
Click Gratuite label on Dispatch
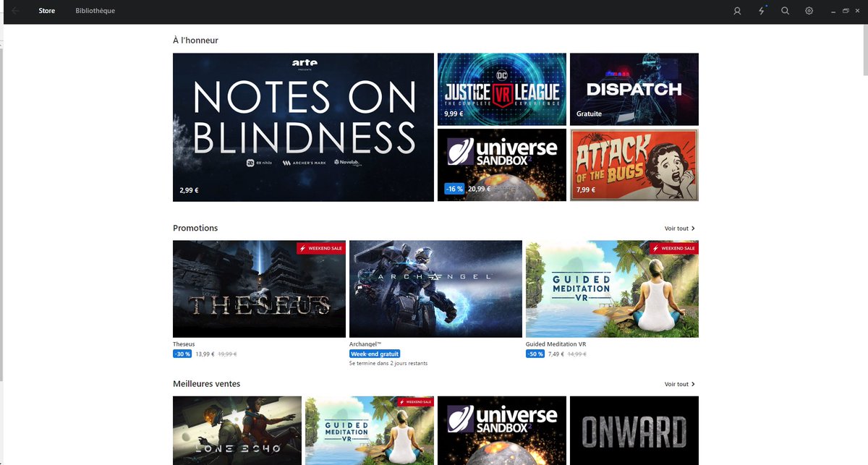click(x=589, y=114)
